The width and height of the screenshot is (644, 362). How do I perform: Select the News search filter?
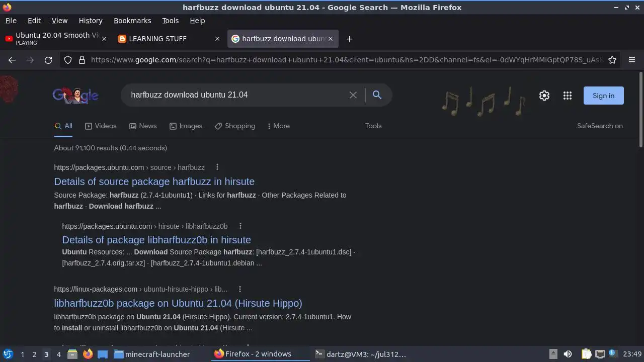[x=143, y=126]
